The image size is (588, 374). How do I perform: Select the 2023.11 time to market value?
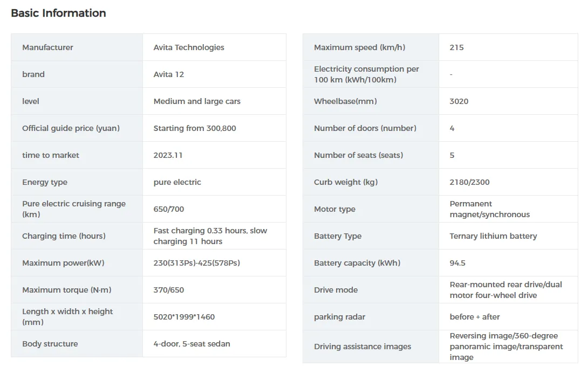click(x=168, y=155)
